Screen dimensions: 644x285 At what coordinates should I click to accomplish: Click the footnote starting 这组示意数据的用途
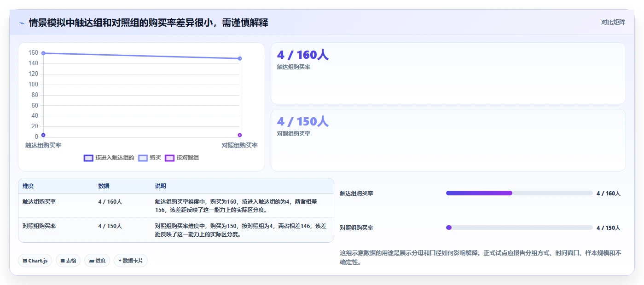481,257
